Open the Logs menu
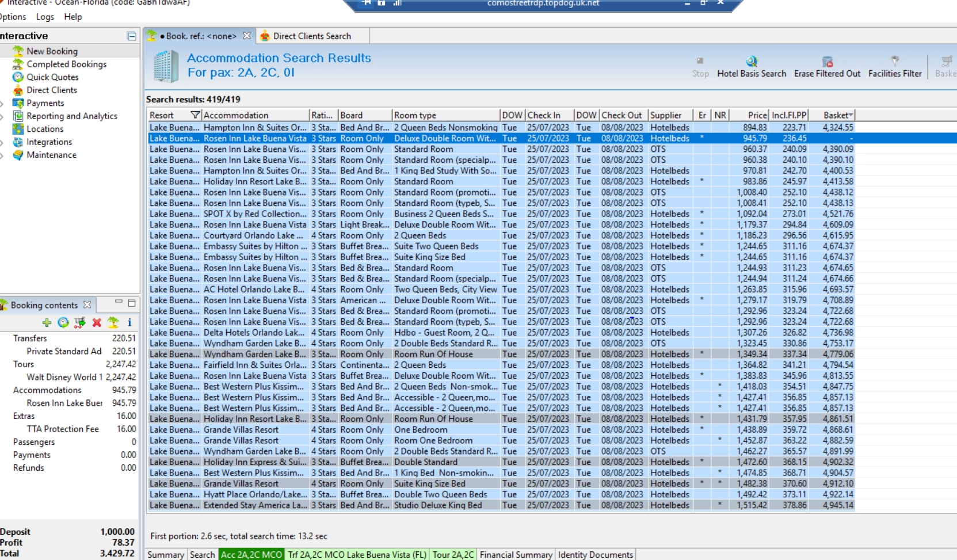This screenshot has height=560, width=957. [45, 17]
